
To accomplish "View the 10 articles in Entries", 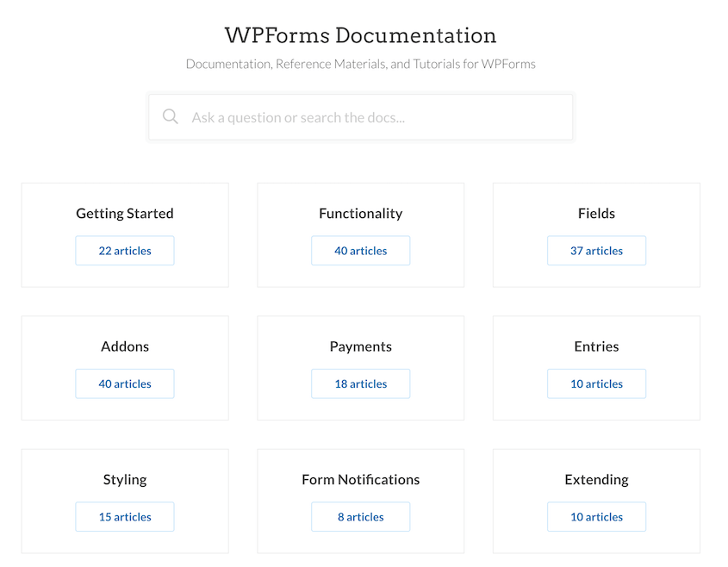I will [x=596, y=383].
